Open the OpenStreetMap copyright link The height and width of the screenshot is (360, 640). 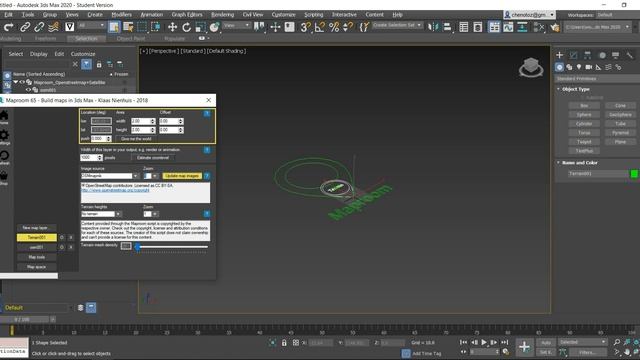tap(115, 190)
